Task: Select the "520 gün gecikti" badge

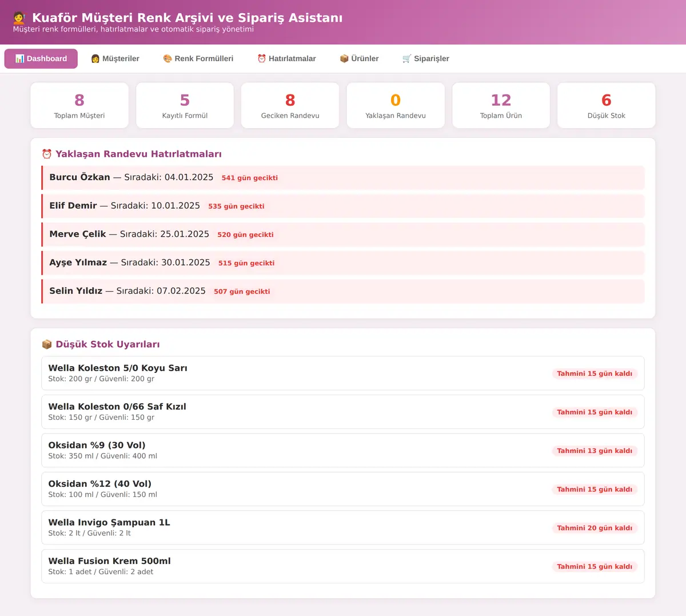Action: pos(245,235)
